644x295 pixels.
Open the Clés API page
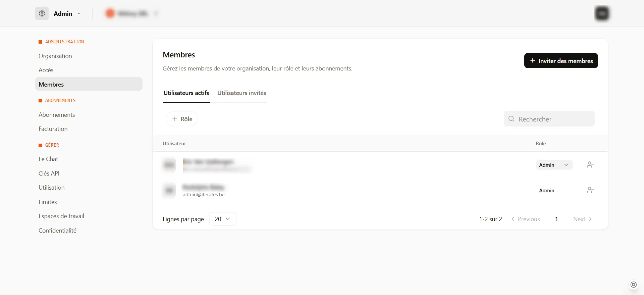(49, 174)
